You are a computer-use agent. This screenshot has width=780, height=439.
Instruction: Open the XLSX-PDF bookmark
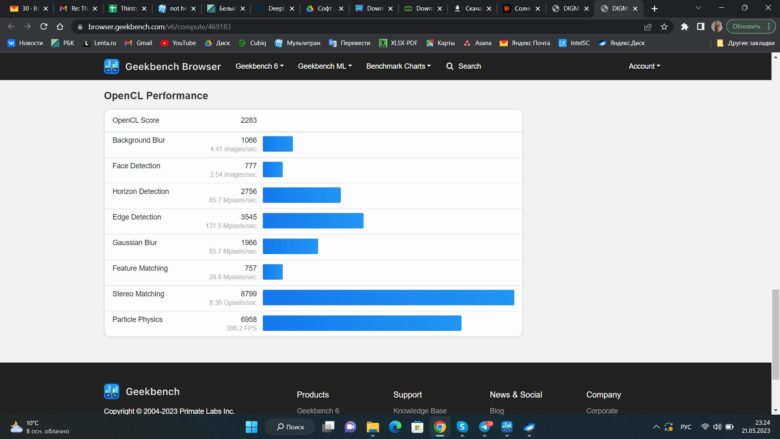(398, 43)
